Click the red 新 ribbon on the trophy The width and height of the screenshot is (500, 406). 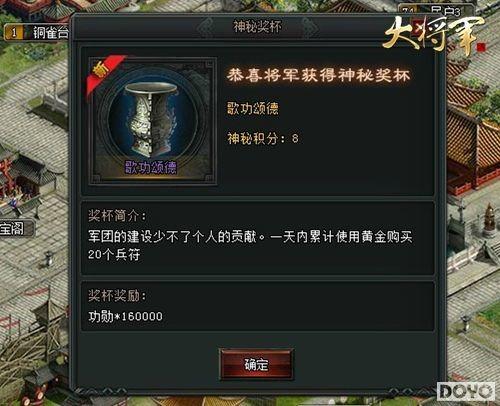[105, 72]
